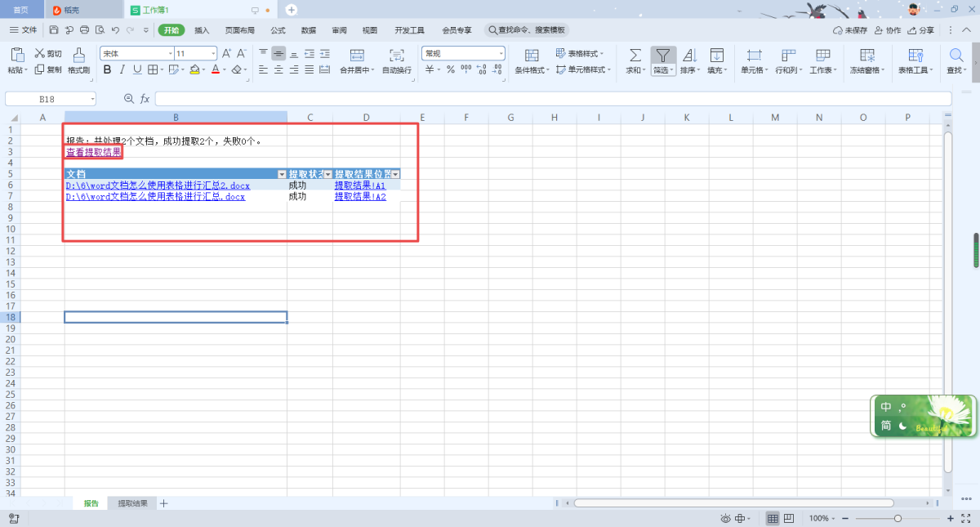
Task: Open the 提取结果!A1 link in cell D6
Action: tap(359, 185)
